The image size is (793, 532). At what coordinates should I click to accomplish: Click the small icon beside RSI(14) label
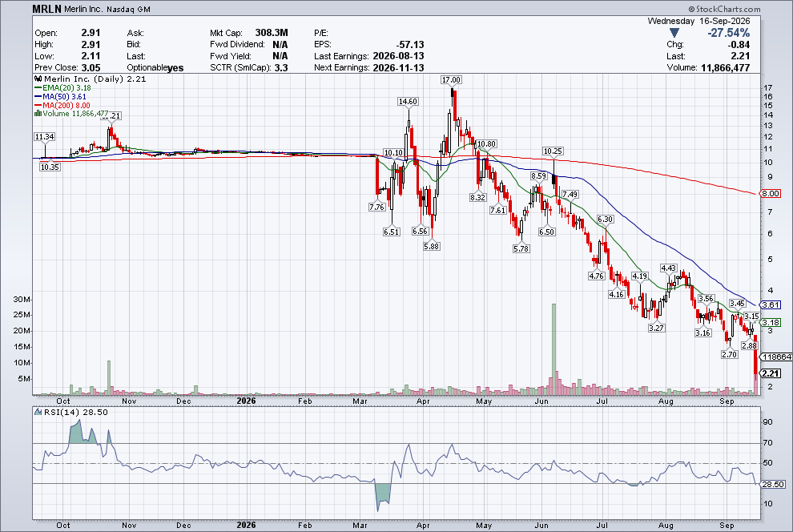click(x=38, y=412)
